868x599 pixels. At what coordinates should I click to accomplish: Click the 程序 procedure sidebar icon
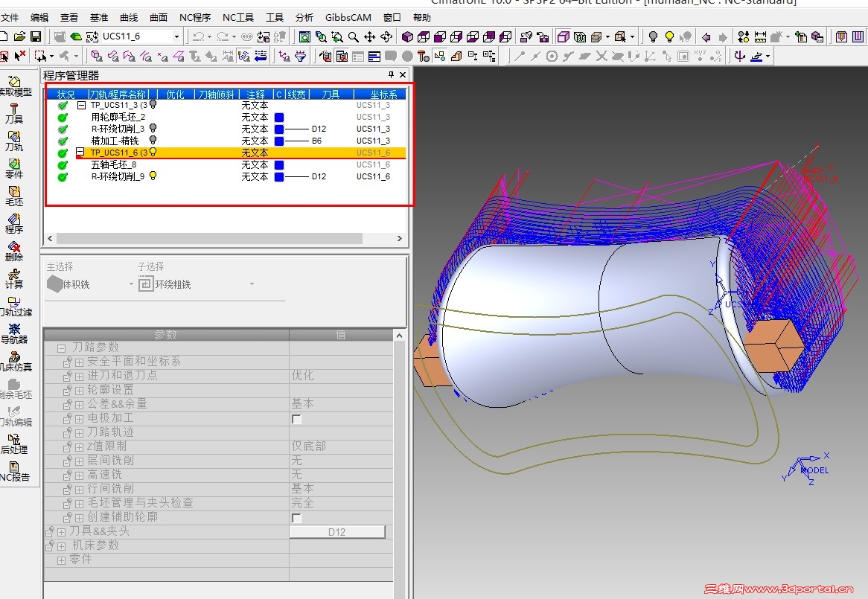(x=14, y=224)
